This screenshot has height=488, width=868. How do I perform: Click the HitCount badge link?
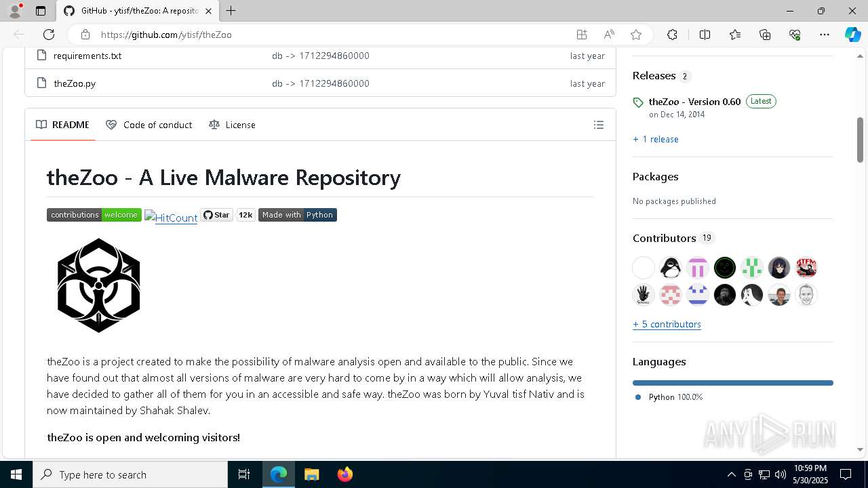[171, 218]
